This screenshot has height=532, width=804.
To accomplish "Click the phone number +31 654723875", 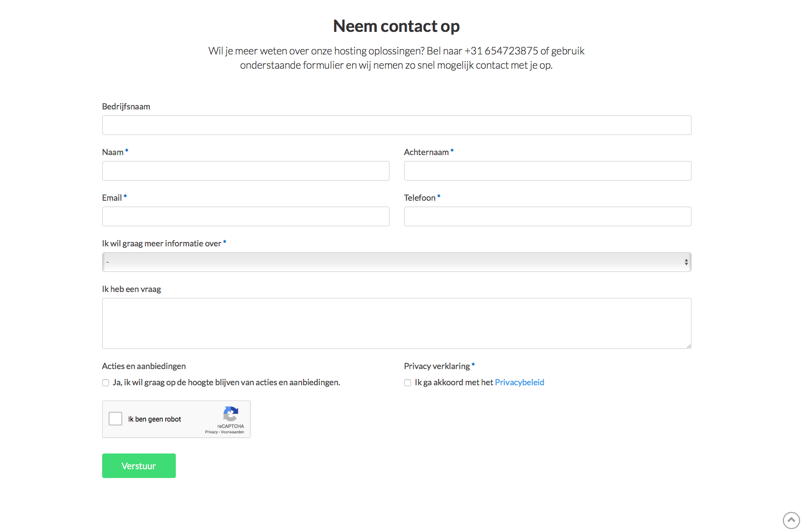I will point(501,51).
